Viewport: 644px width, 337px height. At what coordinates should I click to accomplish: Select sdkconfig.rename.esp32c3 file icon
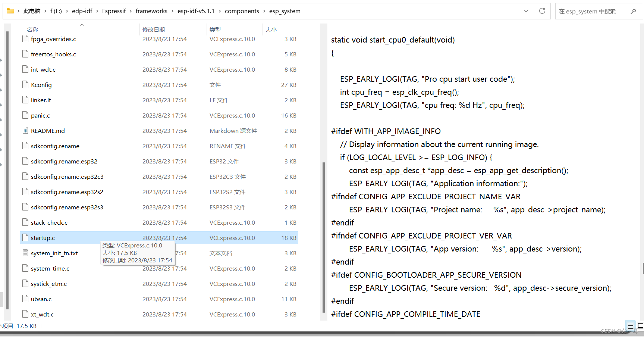(25, 177)
